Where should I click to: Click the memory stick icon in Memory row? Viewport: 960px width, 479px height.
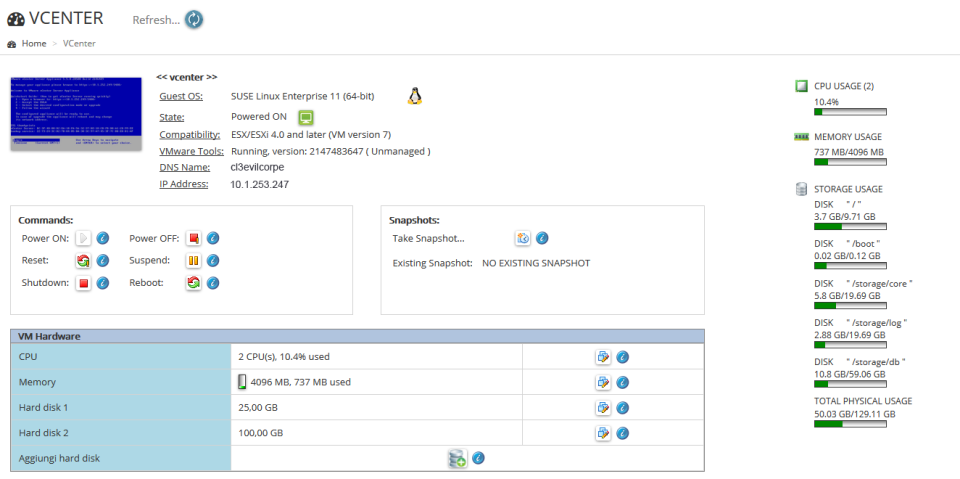(x=242, y=382)
